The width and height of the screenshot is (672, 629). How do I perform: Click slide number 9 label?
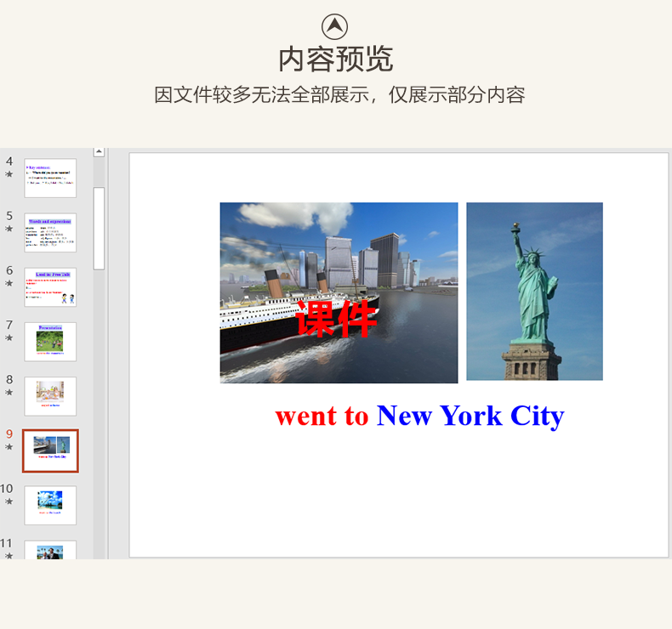(x=9, y=434)
